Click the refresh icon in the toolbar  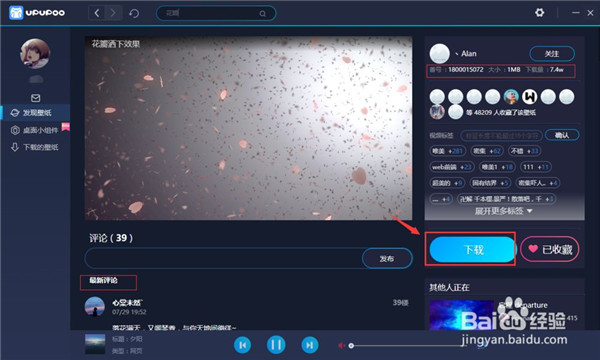[134, 13]
